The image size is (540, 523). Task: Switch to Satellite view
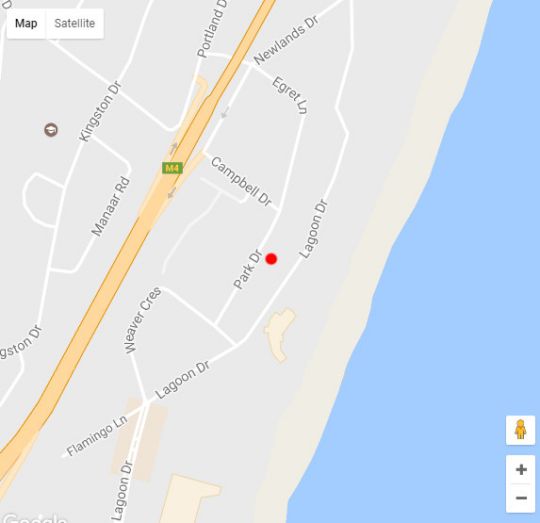(x=74, y=23)
